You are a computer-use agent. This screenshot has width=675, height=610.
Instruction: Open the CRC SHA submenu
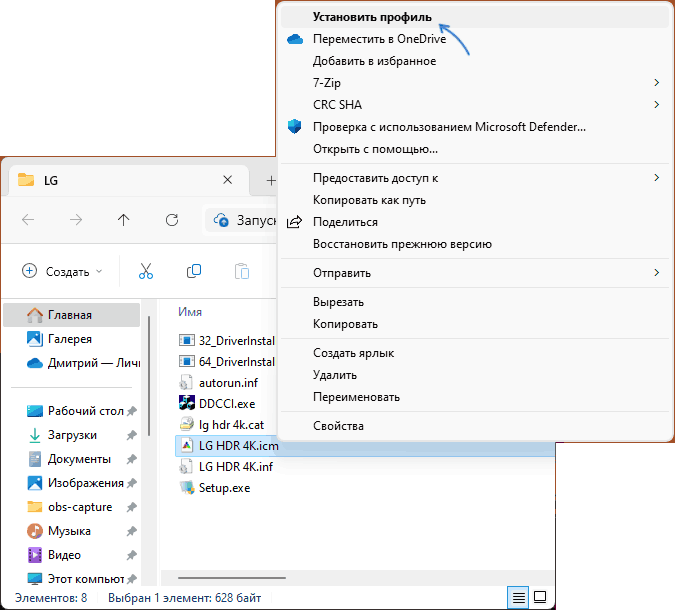tap(475, 105)
